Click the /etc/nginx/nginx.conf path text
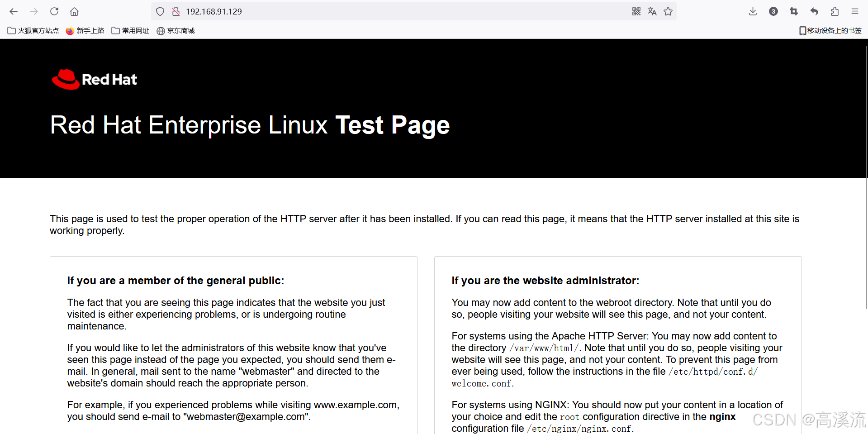This screenshot has height=434, width=868. point(579,429)
